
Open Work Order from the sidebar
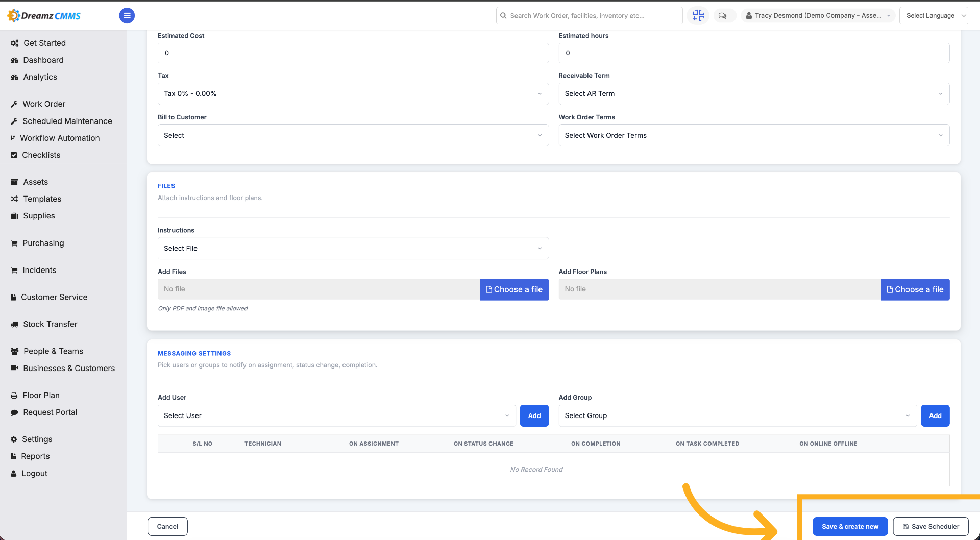[44, 104]
